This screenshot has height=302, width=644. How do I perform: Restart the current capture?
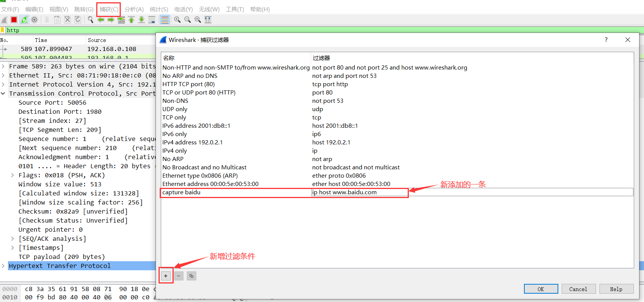24,20
